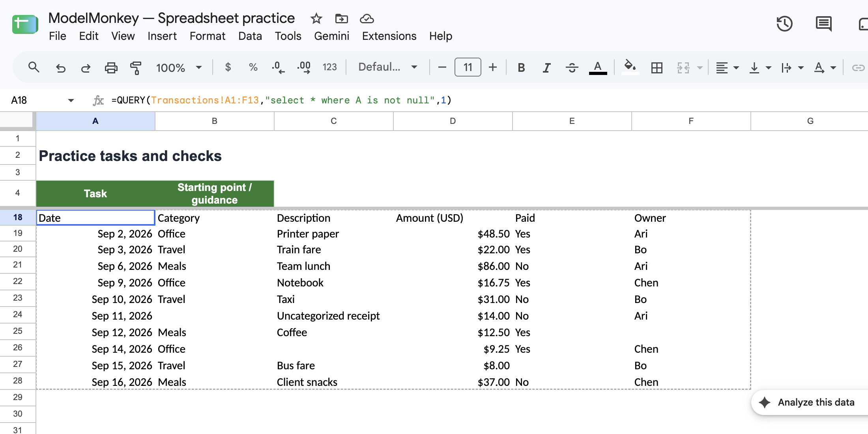Insert a link with the toolbar icon
Screen dimensions: 868x434
coord(858,67)
